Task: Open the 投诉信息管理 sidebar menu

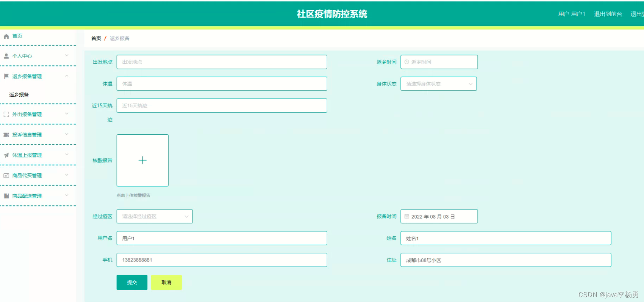Action: [38, 135]
